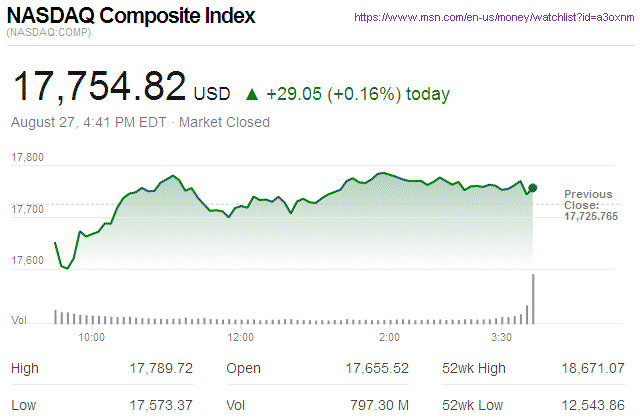Click the Market Closed status label
This screenshot has height=420, width=640.
(223, 123)
